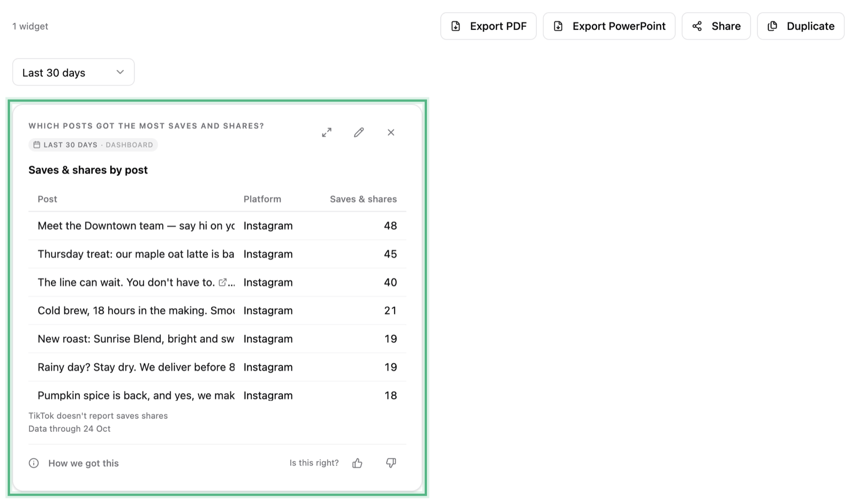857x504 pixels.
Task: Select the Thursday treat maple oat latte post
Action: (x=136, y=254)
